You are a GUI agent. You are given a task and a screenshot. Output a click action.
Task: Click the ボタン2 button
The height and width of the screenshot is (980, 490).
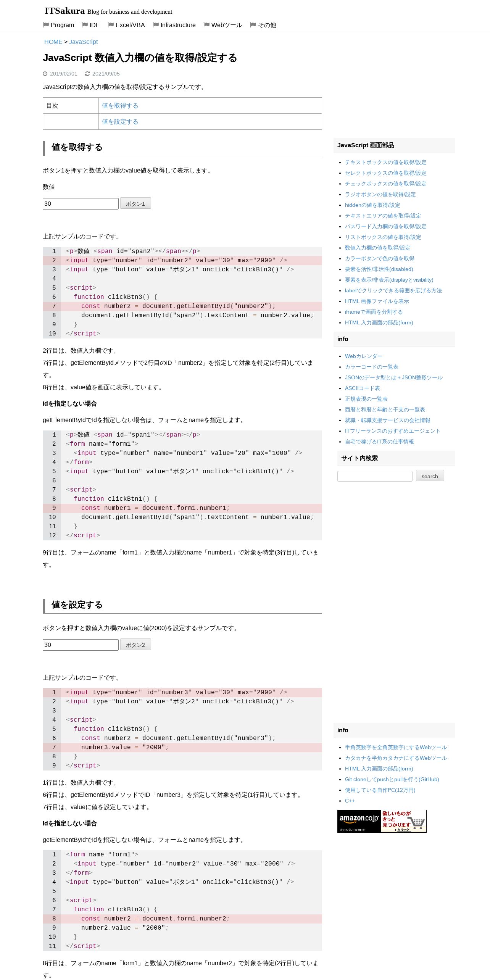click(135, 645)
